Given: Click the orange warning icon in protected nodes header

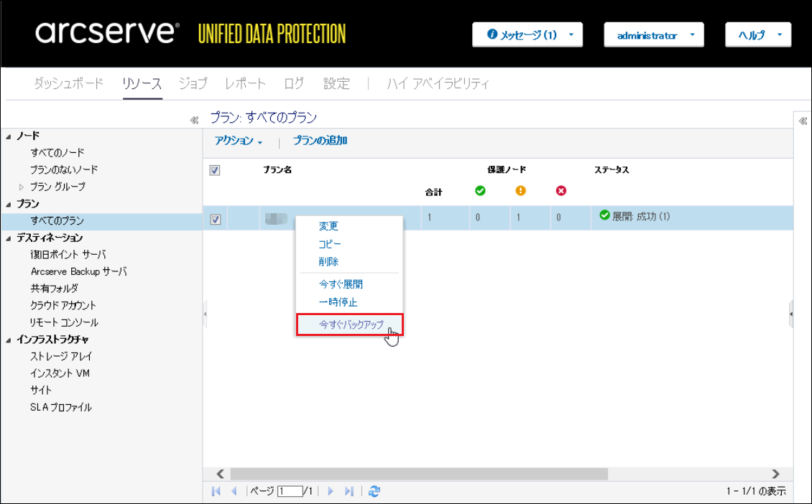Looking at the screenshot, I should (520, 191).
